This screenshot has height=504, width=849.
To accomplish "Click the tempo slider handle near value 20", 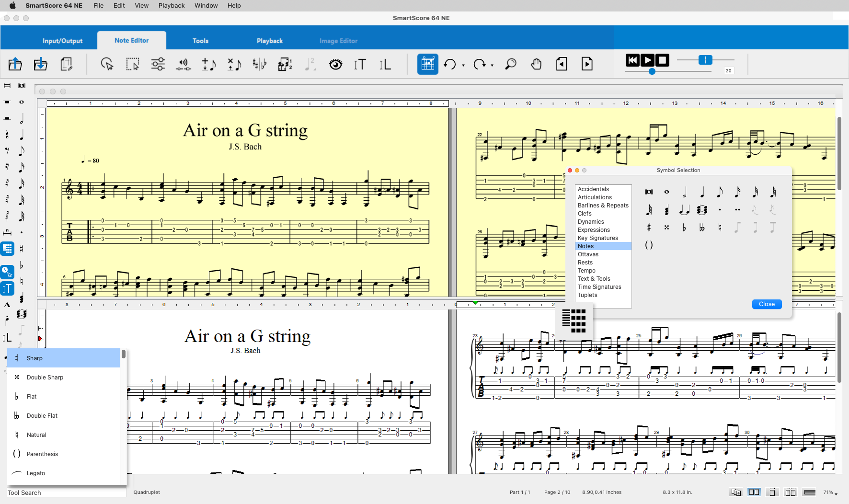I will pyautogui.click(x=705, y=60).
